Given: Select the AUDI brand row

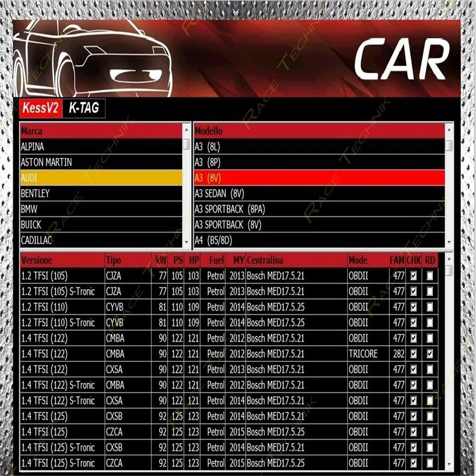Looking at the screenshot, I should point(101,178).
